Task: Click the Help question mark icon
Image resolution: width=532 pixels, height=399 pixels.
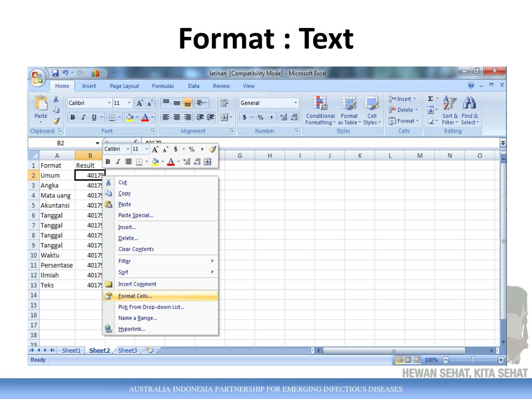Action: click(x=471, y=85)
